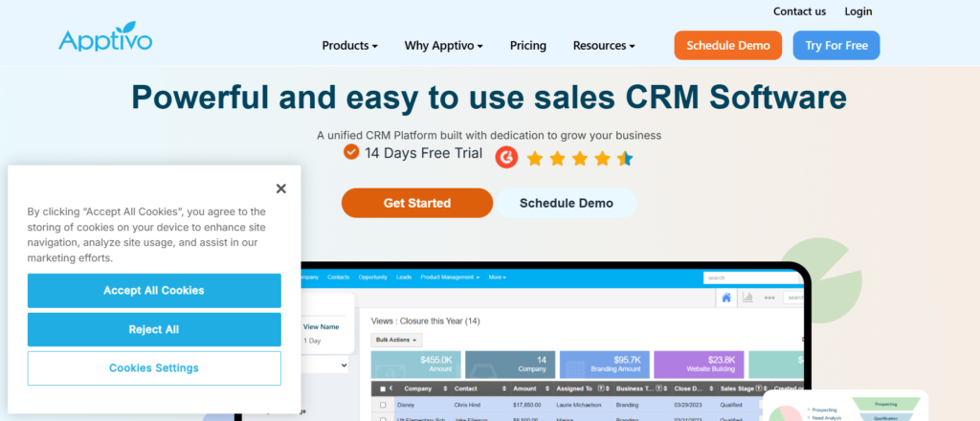The width and height of the screenshot is (980, 421).
Task: Click the orange checkmark trial badge
Action: click(x=351, y=152)
